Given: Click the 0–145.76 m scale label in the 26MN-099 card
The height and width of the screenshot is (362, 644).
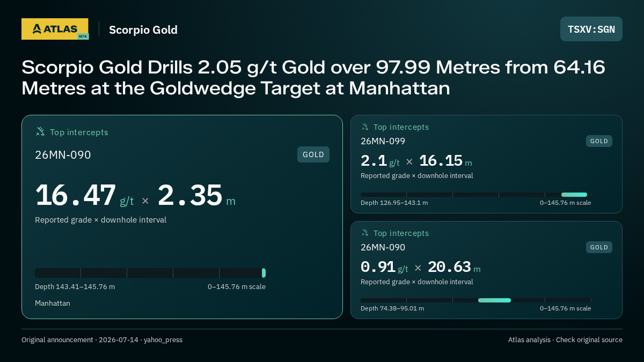Looking at the screenshot, I should 565,203.
